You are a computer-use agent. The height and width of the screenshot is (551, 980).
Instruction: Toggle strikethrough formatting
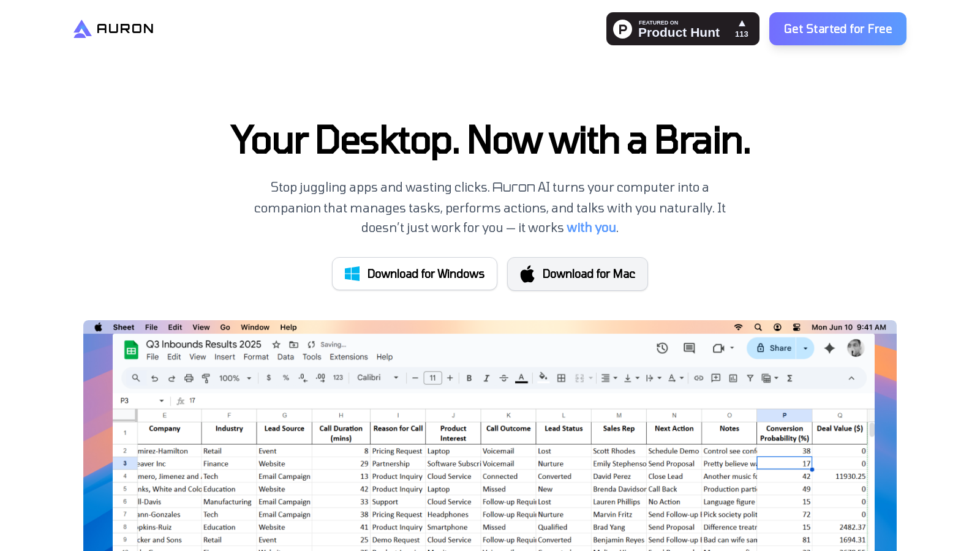pyautogui.click(x=503, y=378)
